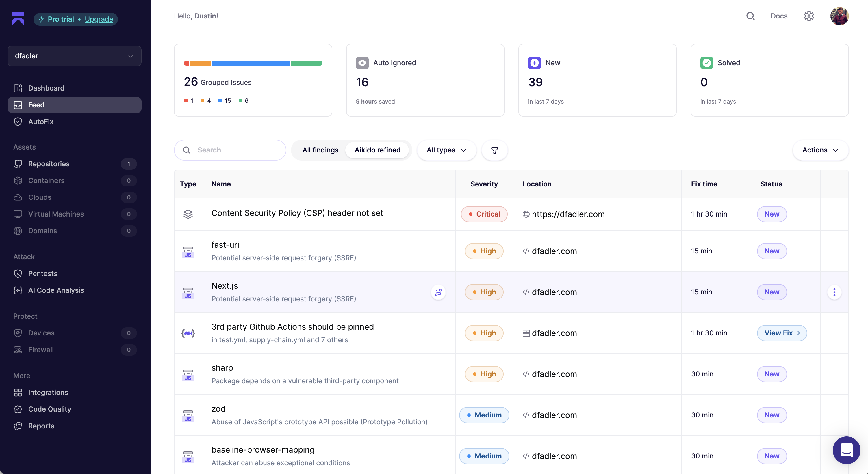Go to Repositories in Assets
Image resolution: width=868 pixels, height=474 pixels.
[74, 164]
